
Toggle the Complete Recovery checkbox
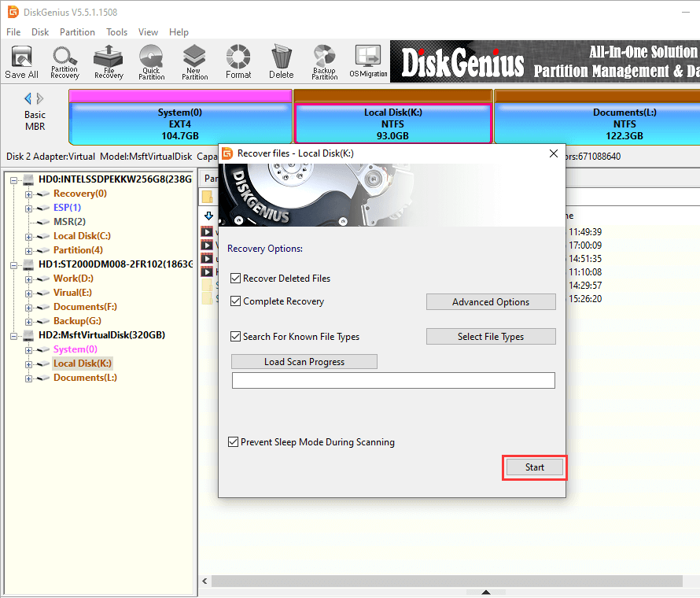(236, 301)
